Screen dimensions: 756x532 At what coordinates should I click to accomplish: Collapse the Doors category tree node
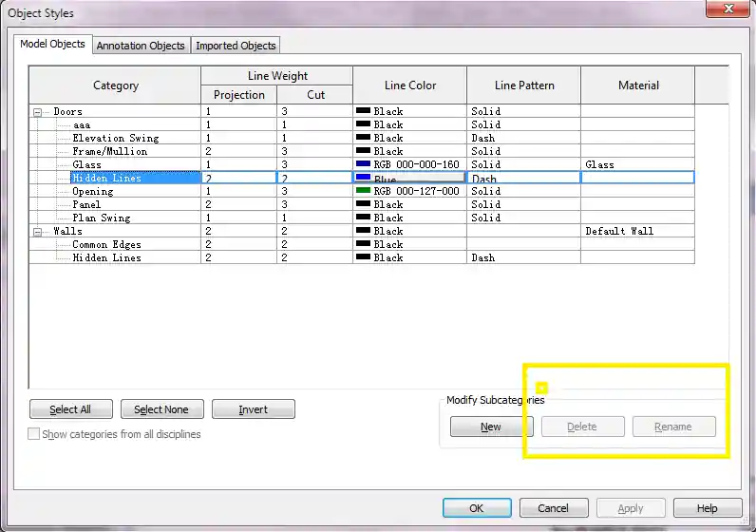click(x=38, y=112)
